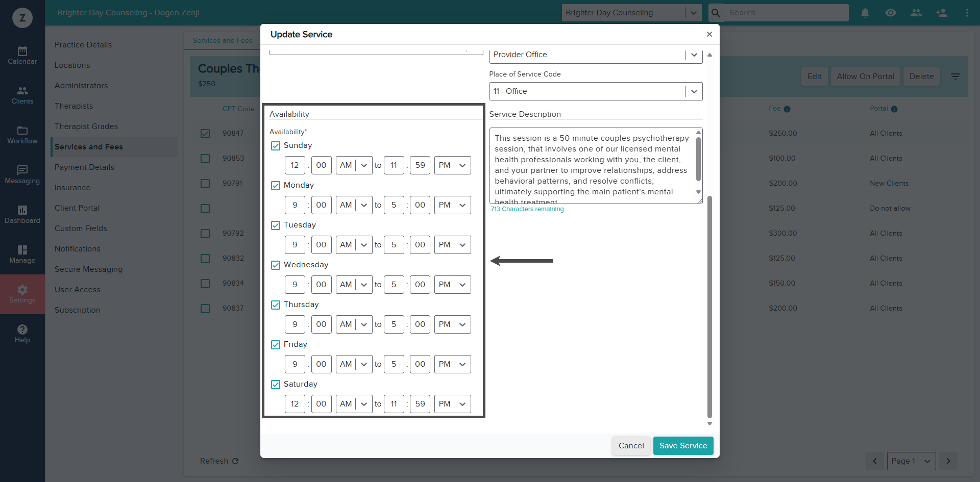The height and width of the screenshot is (482, 980).
Task: Open Locations settings menu
Action: point(72,65)
